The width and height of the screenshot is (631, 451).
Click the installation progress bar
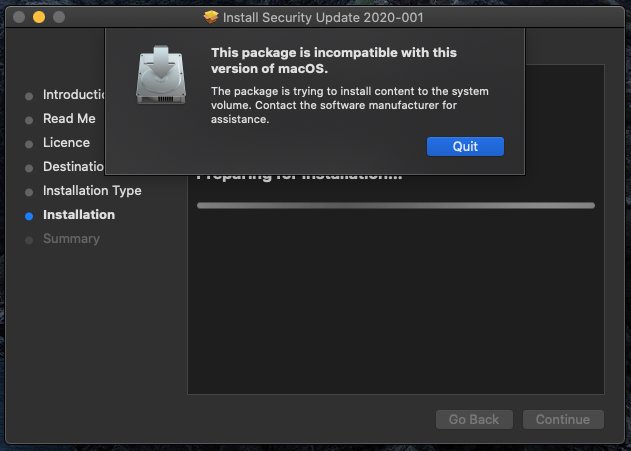coord(395,205)
